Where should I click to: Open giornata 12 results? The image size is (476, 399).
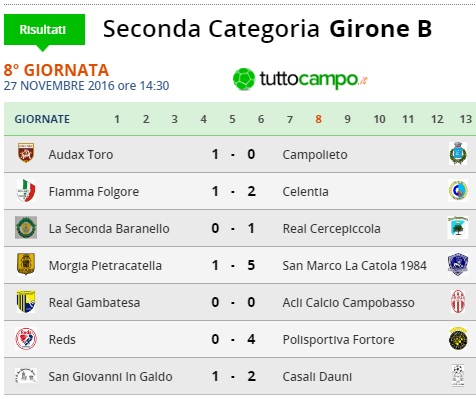[437, 119]
